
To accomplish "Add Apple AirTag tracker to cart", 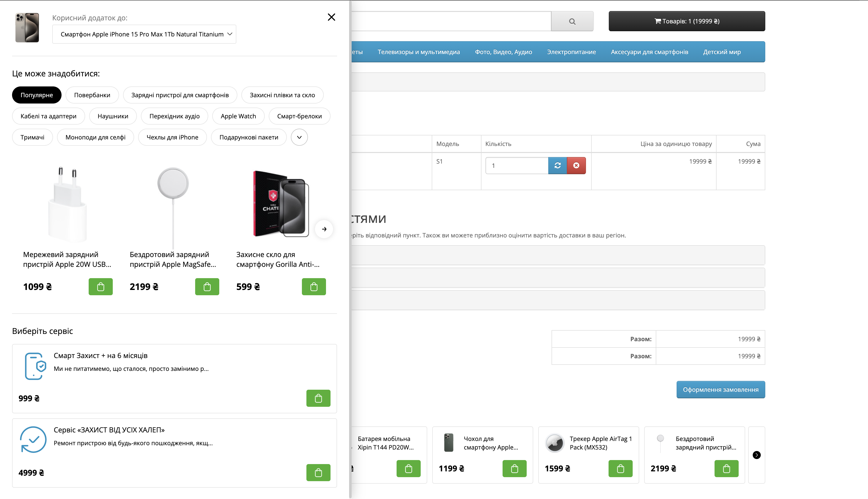I will coord(620,468).
